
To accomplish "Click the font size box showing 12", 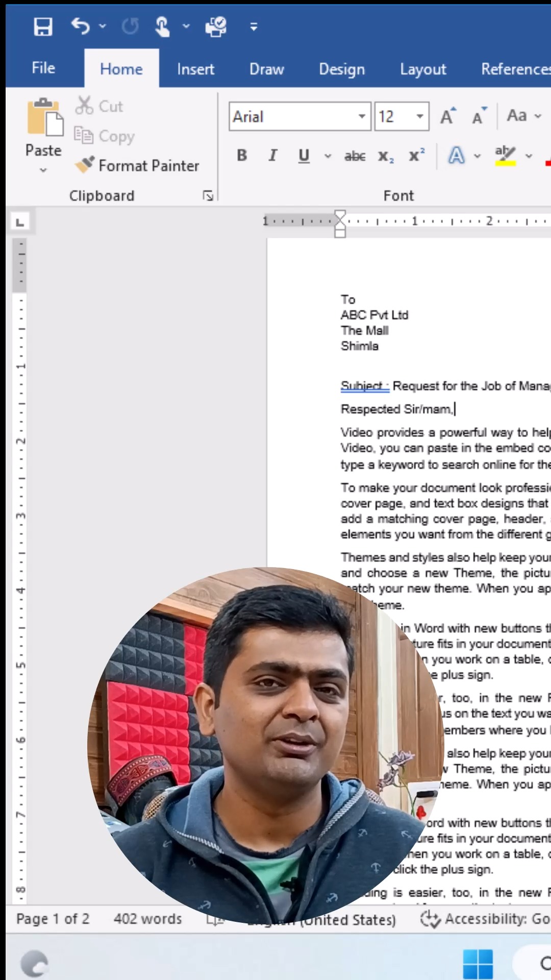I will coord(393,116).
